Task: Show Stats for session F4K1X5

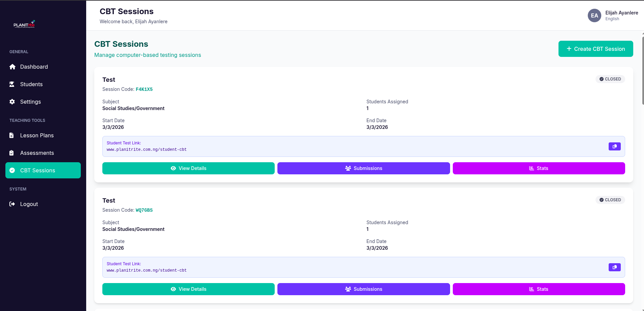Action: tap(539, 168)
